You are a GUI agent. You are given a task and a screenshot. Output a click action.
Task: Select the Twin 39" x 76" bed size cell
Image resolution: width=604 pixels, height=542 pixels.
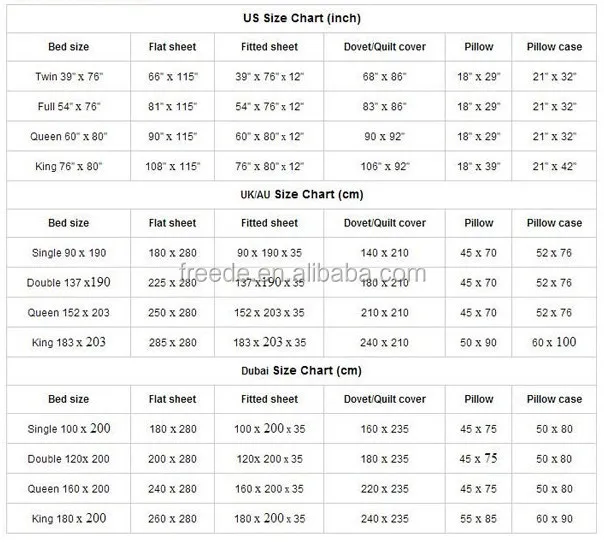point(69,77)
